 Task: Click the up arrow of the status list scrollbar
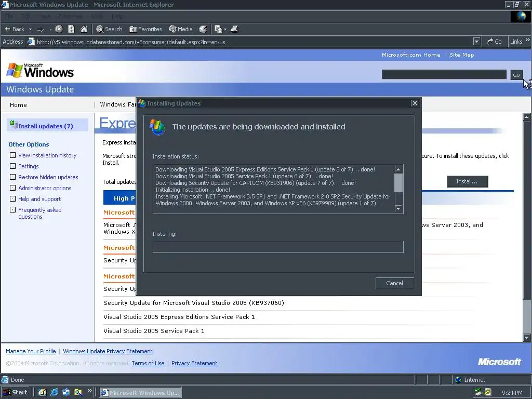point(398,169)
